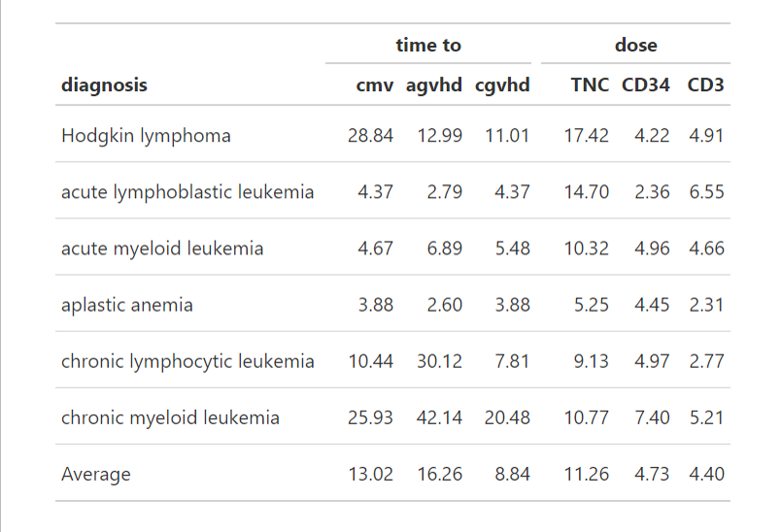Select the 'agvhd' column header
781x532 pixels.
tap(434, 85)
